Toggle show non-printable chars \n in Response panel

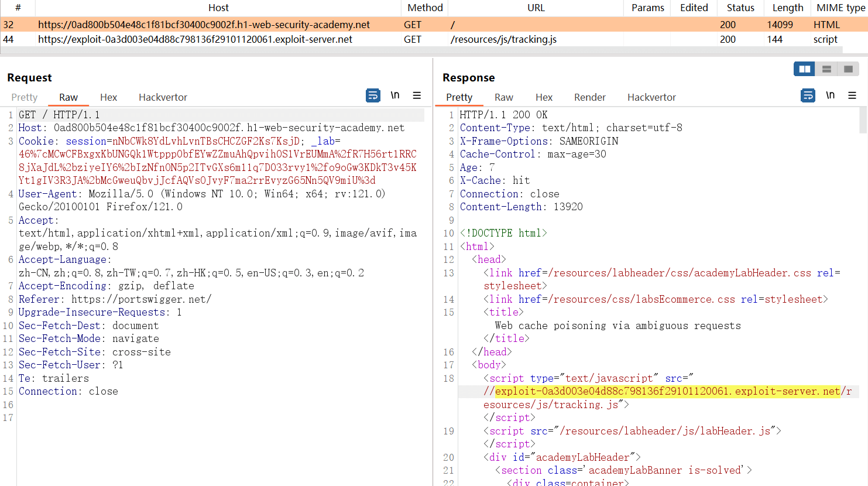click(830, 95)
